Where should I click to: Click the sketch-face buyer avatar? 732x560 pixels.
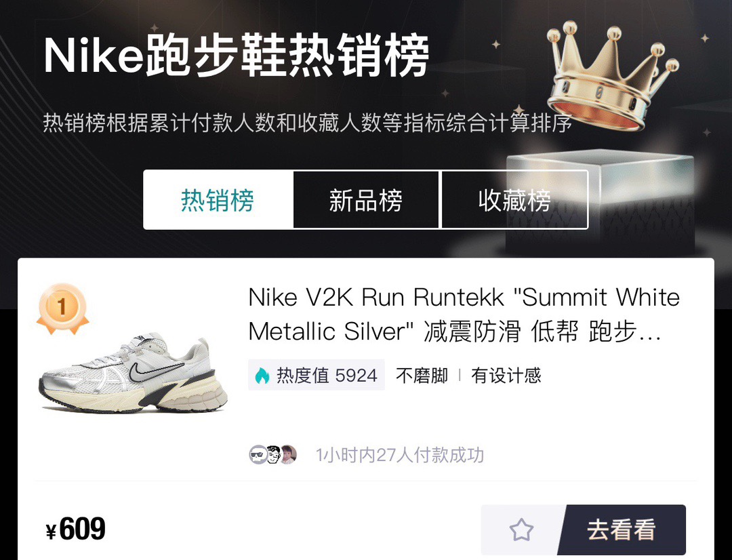coord(273,454)
